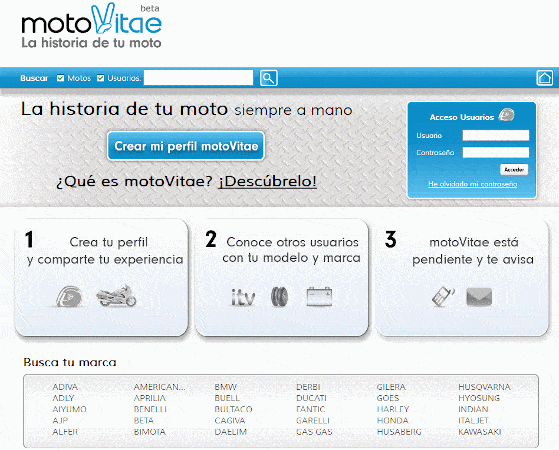Viewport: 559px width, 450px height.
Task: Open the DERBI brand link
Action: pos(308,387)
